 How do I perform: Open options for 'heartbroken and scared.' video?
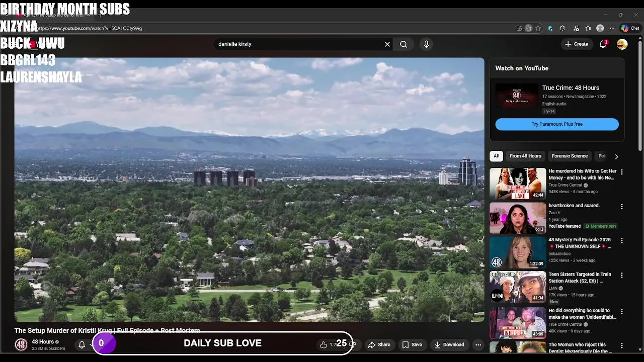[x=621, y=207]
